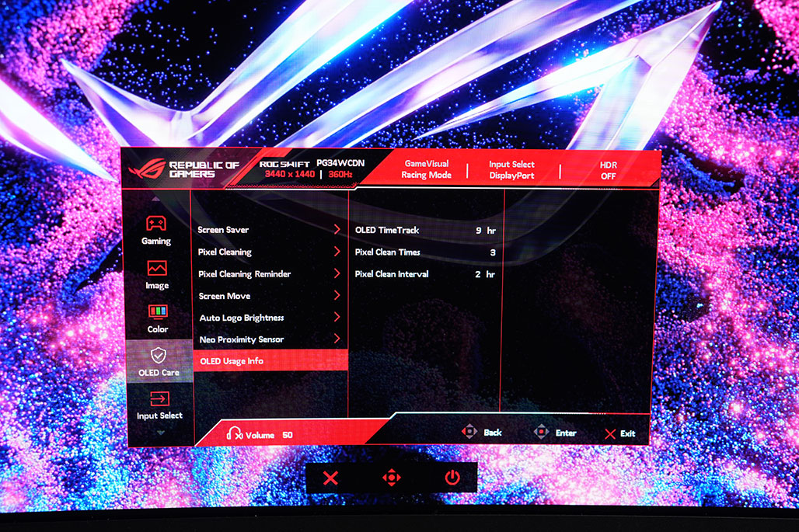This screenshot has width=799, height=532.
Task: Click the Back button in footer
Action: 482,433
